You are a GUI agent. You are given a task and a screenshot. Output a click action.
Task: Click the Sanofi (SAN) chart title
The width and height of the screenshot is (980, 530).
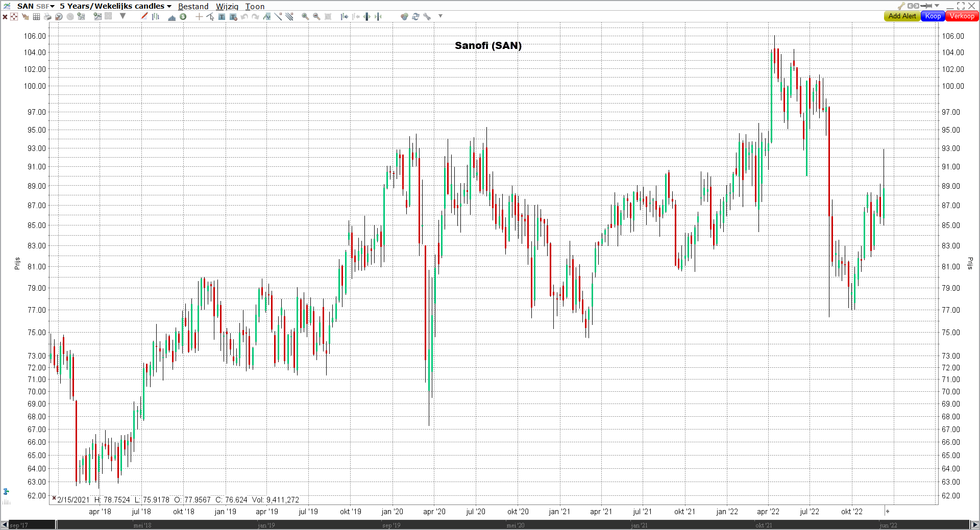click(x=488, y=46)
